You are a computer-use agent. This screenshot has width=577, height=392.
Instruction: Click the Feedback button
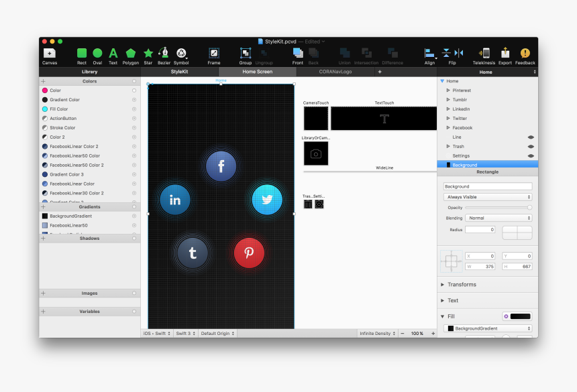pos(525,54)
